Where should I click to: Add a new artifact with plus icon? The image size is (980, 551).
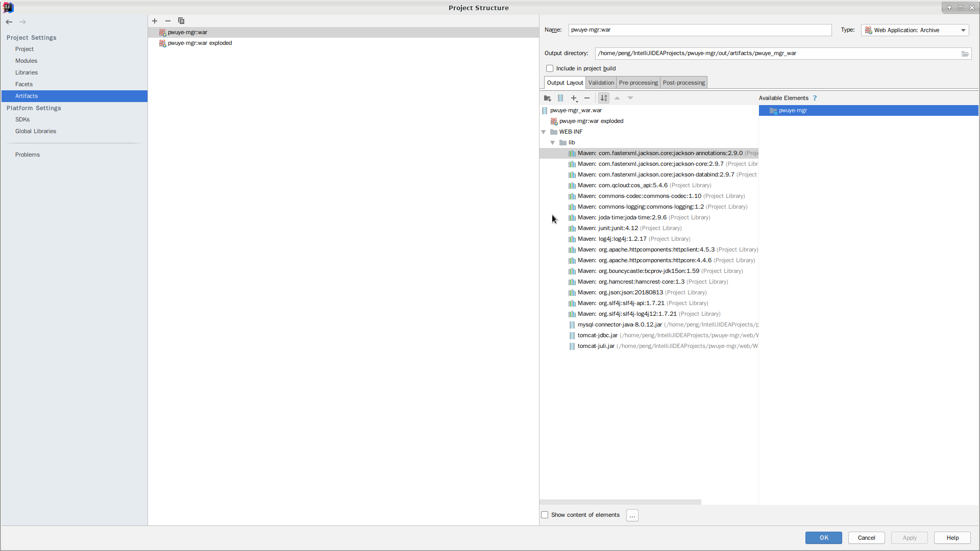coord(155,21)
